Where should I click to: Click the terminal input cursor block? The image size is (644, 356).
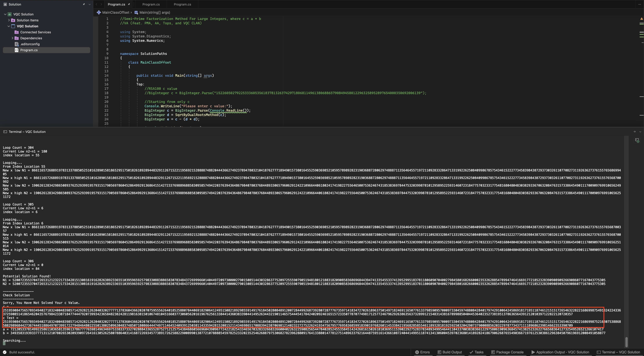point(4,343)
